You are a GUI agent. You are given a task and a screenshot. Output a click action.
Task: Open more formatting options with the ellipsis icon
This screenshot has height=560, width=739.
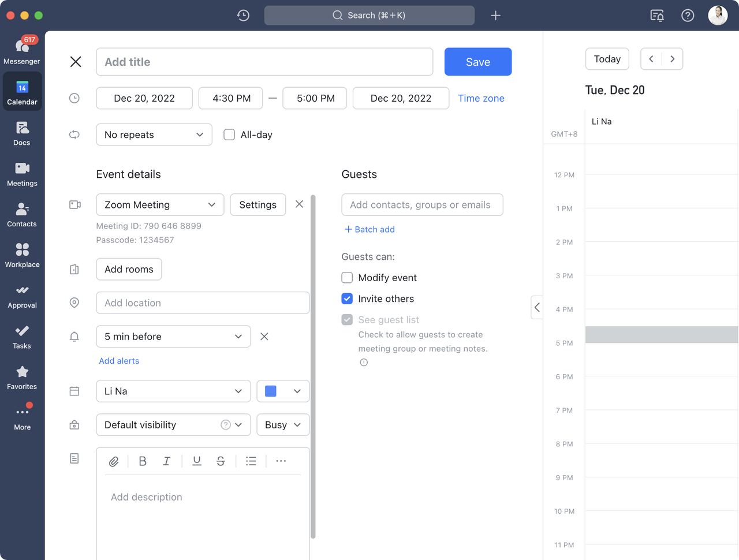coord(281,461)
